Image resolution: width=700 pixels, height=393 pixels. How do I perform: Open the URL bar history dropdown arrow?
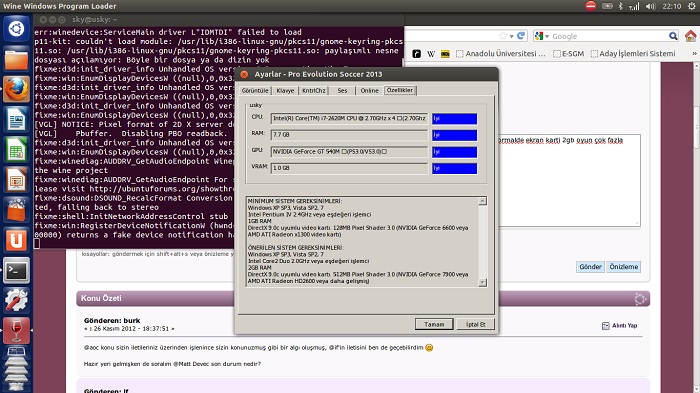pos(512,36)
